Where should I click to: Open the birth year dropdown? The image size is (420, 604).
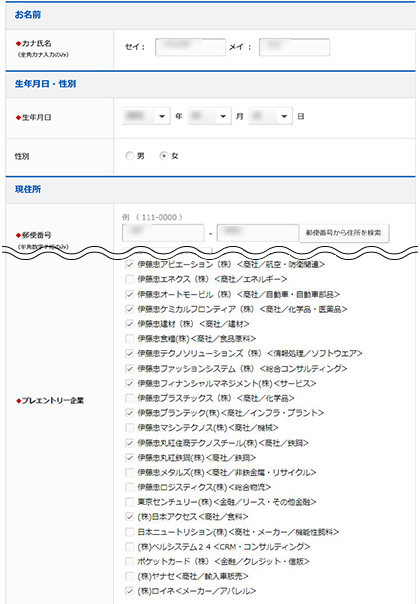(x=146, y=116)
